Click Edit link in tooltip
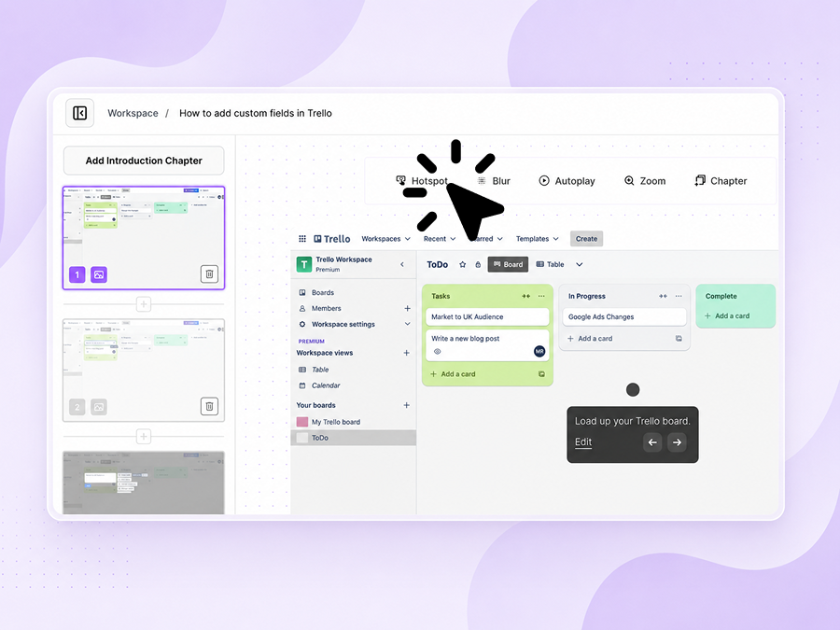The height and width of the screenshot is (630, 840). [582, 442]
